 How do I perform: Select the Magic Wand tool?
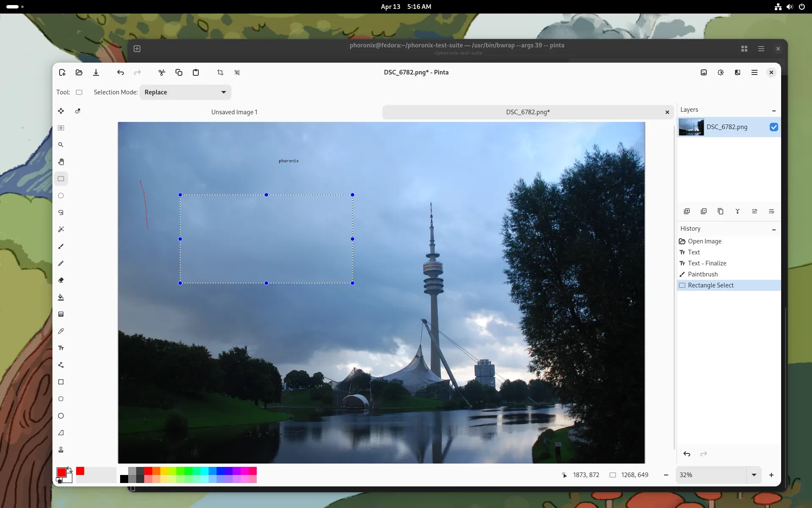(x=61, y=229)
